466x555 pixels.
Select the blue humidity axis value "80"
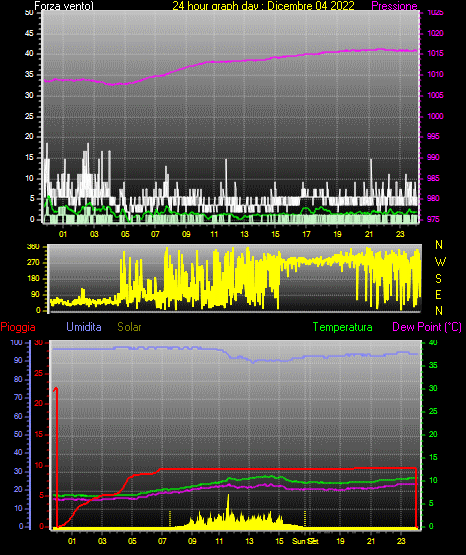tap(18, 379)
